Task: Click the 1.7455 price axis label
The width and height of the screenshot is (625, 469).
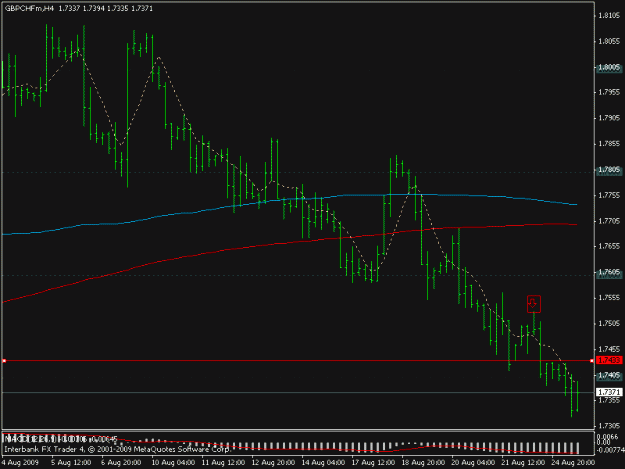Action: tap(609, 349)
